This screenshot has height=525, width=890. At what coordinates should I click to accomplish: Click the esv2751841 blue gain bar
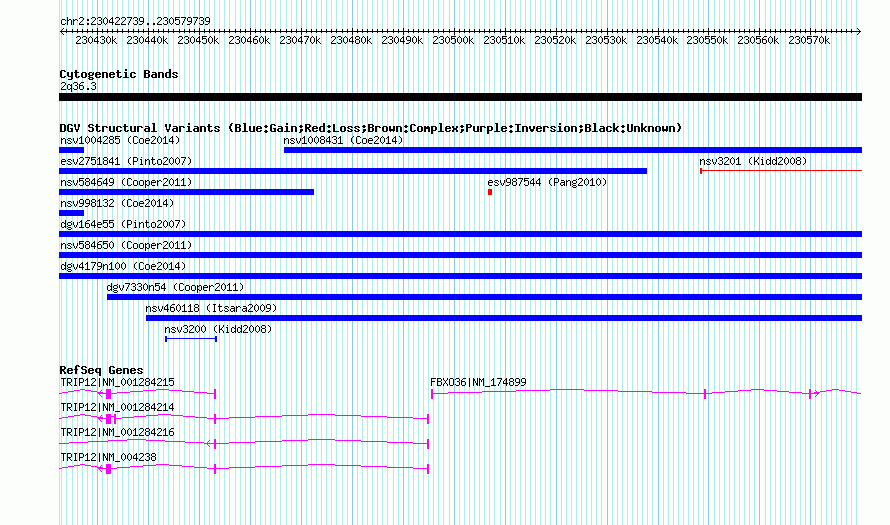point(353,171)
